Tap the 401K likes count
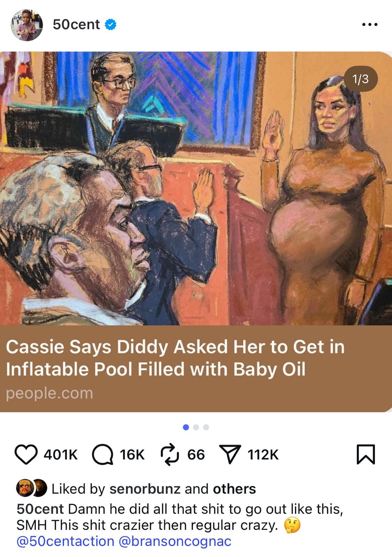The height and width of the screenshot is (557, 392). click(61, 455)
